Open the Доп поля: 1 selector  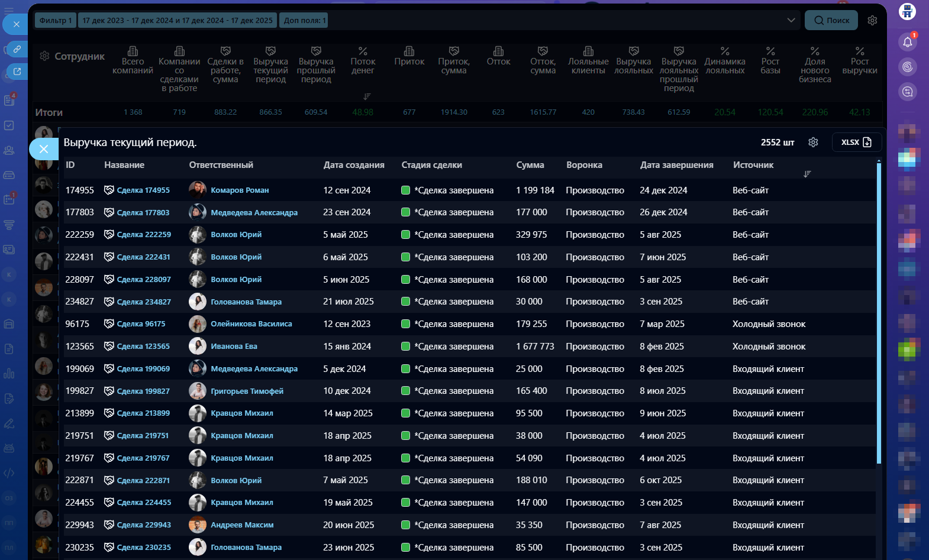(304, 20)
